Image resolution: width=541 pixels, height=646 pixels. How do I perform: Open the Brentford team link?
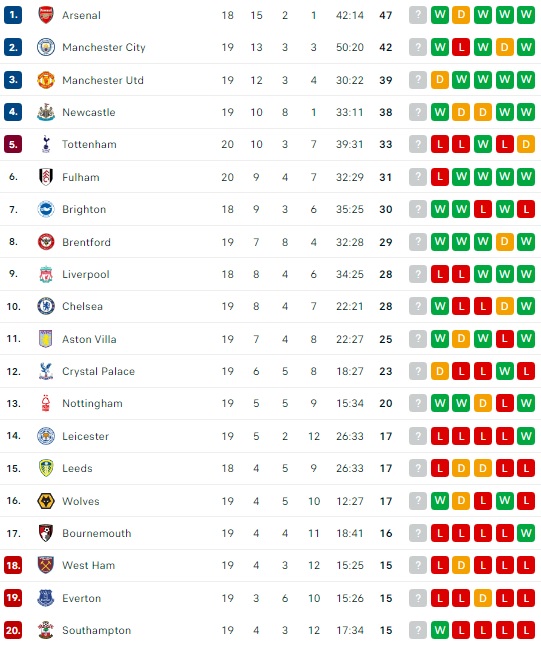pyautogui.click(x=87, y=242)
